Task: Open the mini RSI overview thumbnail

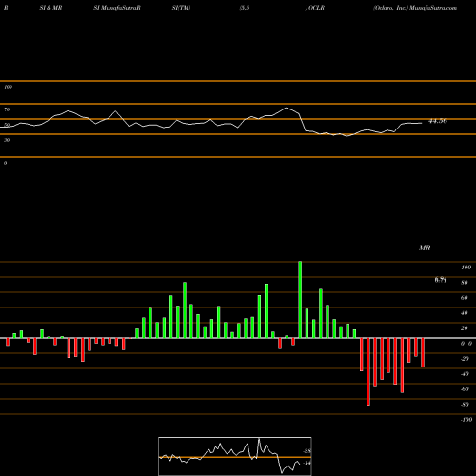Action: click(235, 456)
